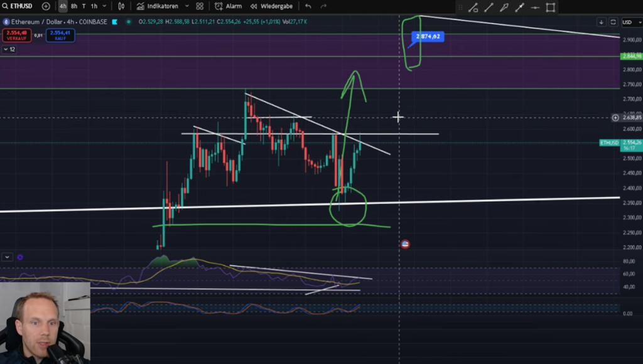Screen dimensions: 643x364
Task: Grab the drawing toolbar drag handle
Action: click(x=460, y=8)
